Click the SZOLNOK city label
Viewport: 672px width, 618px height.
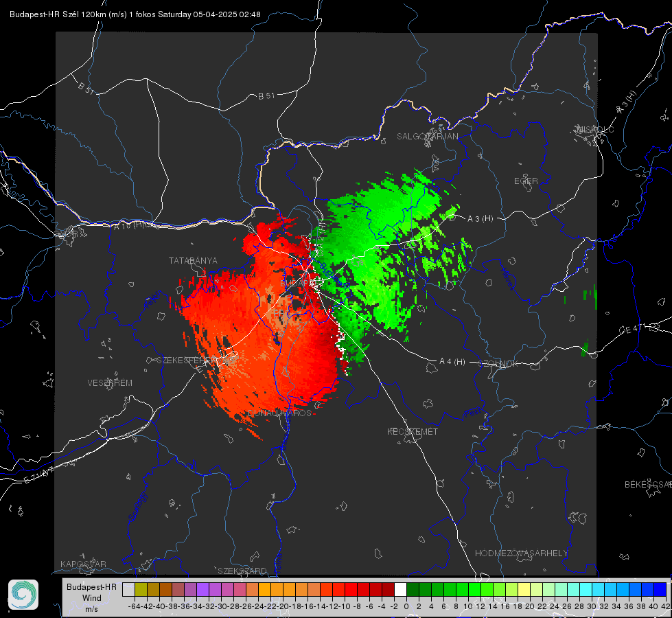point(499,364)
